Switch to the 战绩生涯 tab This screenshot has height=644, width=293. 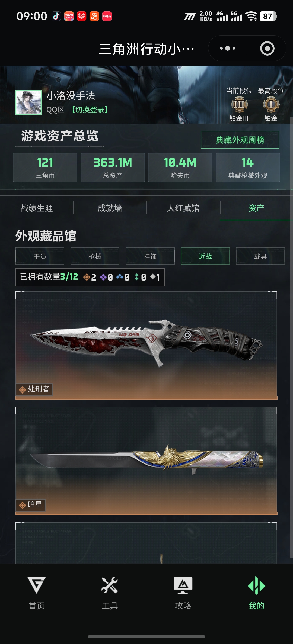pyautogui.click(x=37, y=208)
